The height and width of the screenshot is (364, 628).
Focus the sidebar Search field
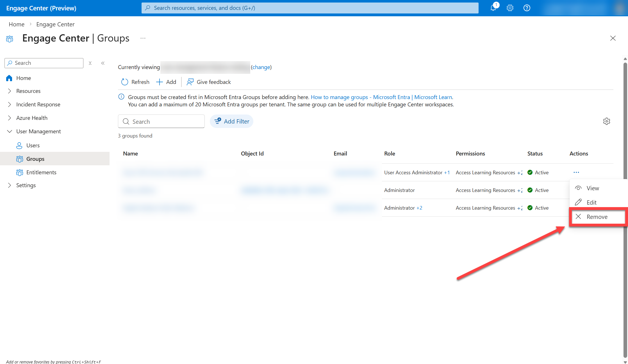(x=44, y=63)
